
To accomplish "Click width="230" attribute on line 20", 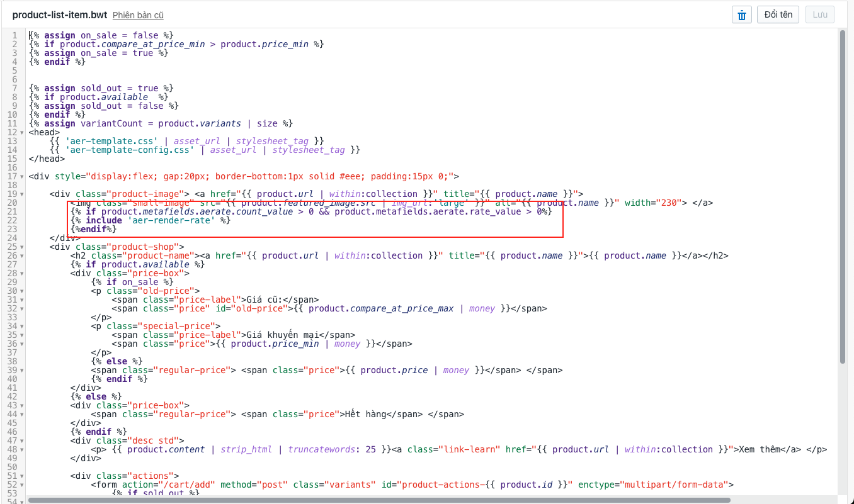I will point(654,203).
